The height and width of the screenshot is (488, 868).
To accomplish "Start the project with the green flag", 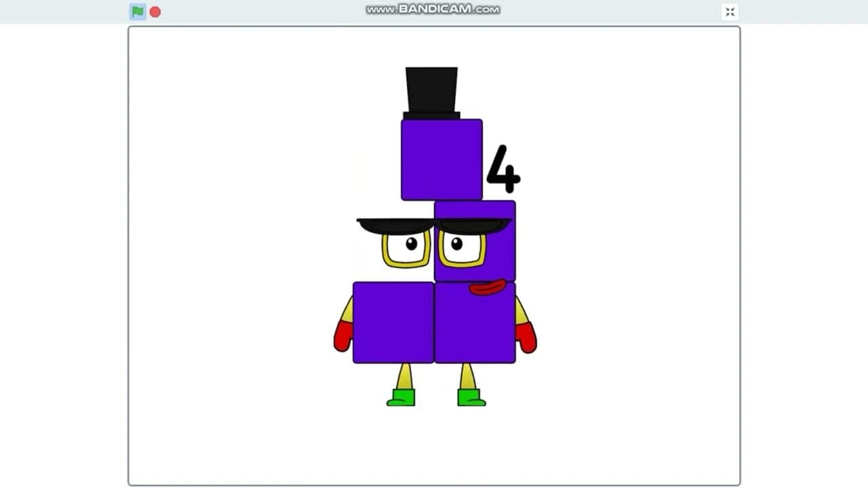I will (138, 12).
